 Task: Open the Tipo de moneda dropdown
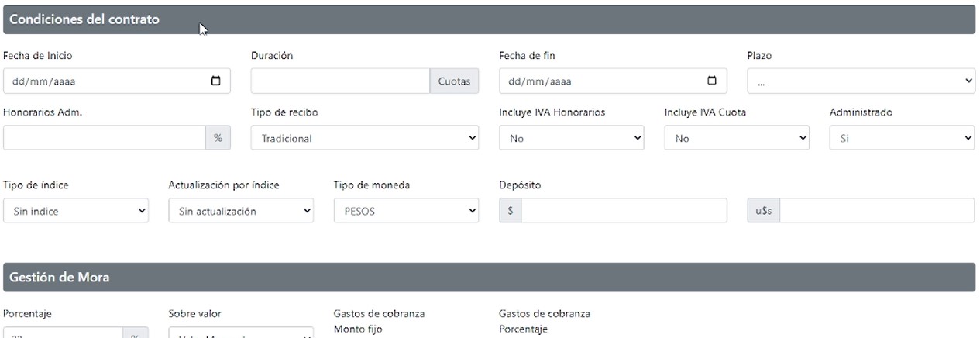click(x=406, y=211)
